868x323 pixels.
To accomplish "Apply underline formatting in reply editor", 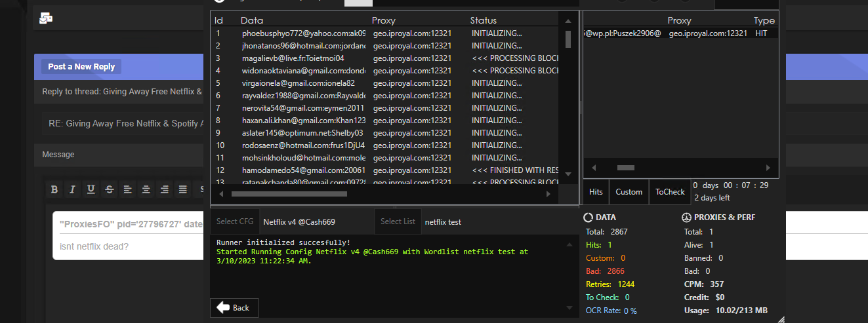I will pyautogui.click(x=91, y=189).
